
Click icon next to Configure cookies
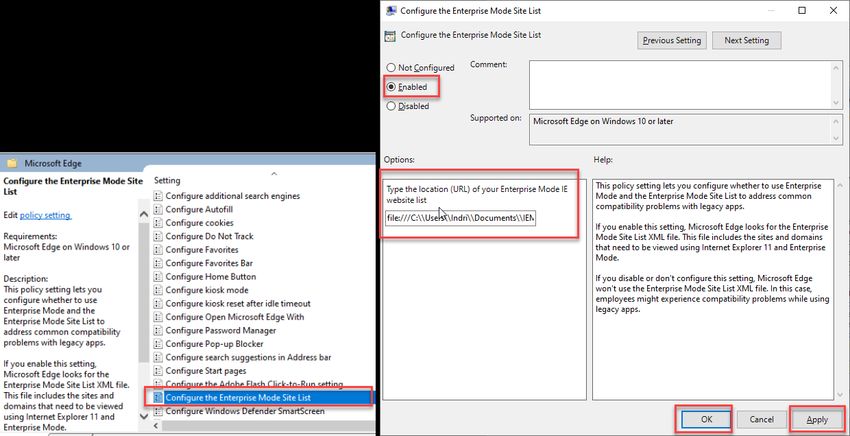click(x=158, y=223)
